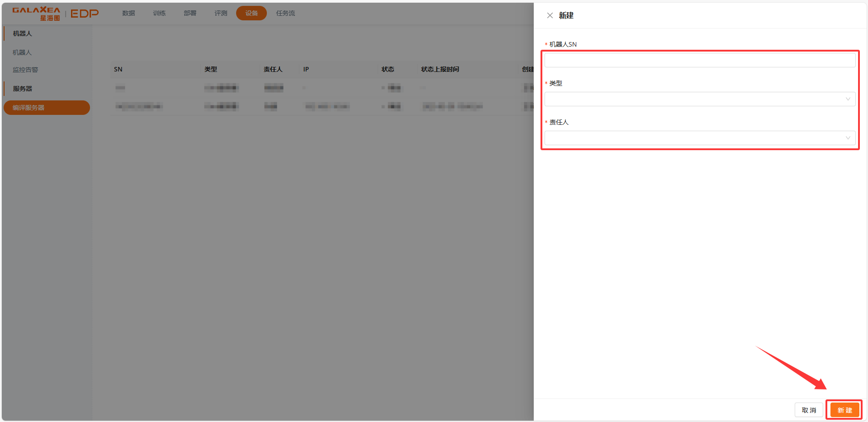Switch to the 数据 nav tab
The width and height of the screenshot is (868, 422).
pyautogui.click(x=128, y=13)
